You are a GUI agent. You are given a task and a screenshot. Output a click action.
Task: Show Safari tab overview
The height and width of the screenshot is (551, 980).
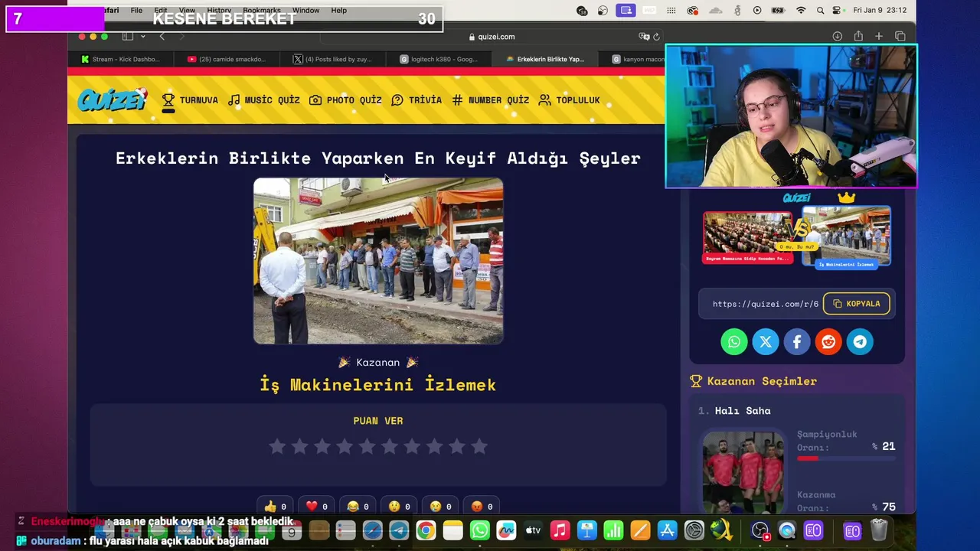pyautogui.click(x=900, y=37)
